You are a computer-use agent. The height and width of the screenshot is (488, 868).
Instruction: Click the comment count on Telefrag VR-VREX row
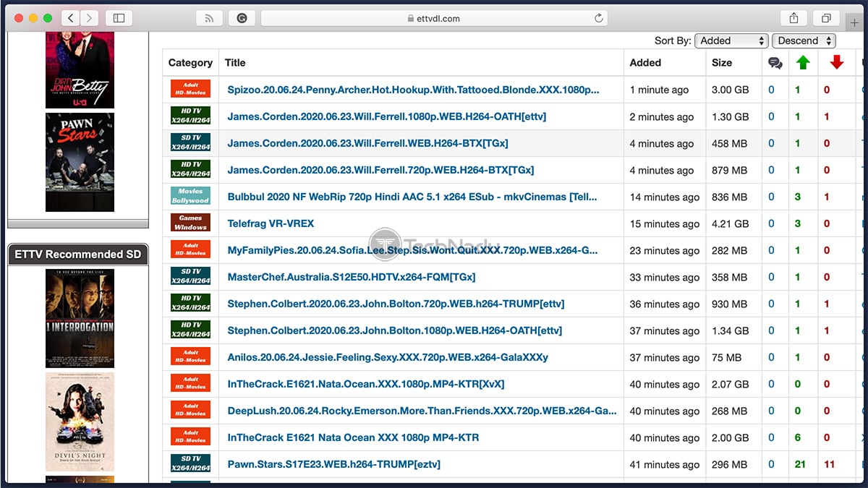point(771,223)
